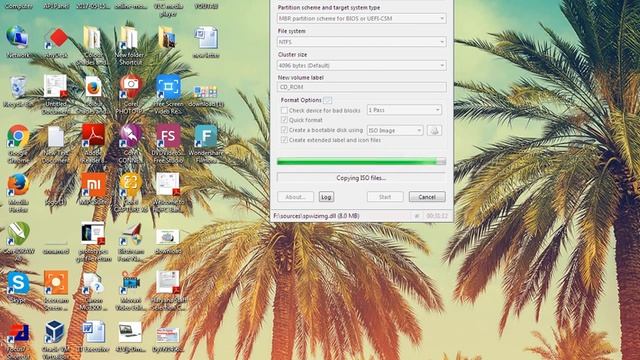Image resolution: width=640 pixels, height=360 pixels.
Task: Open the download (1) desktop icon
Action: [205, 91]
